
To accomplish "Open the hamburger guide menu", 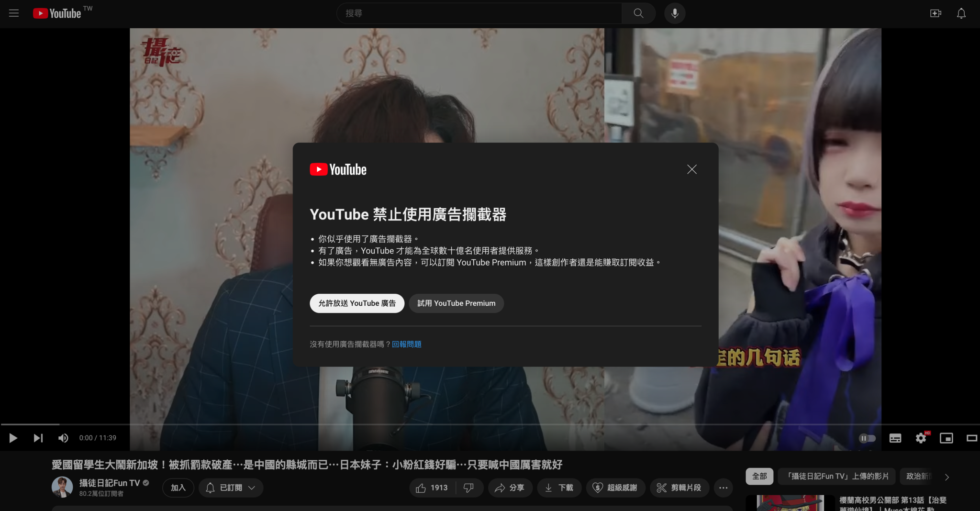I will click(14, 13).
